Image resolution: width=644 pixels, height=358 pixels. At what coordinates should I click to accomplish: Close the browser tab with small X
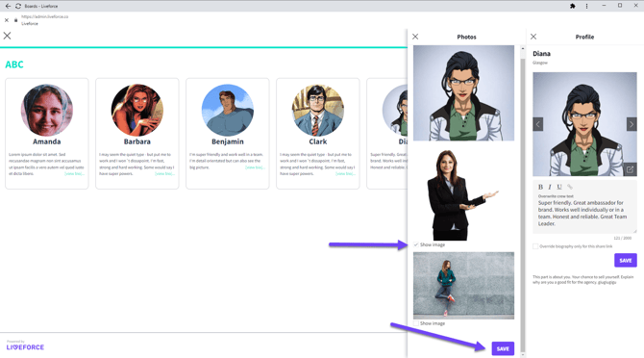coord(7,20)
